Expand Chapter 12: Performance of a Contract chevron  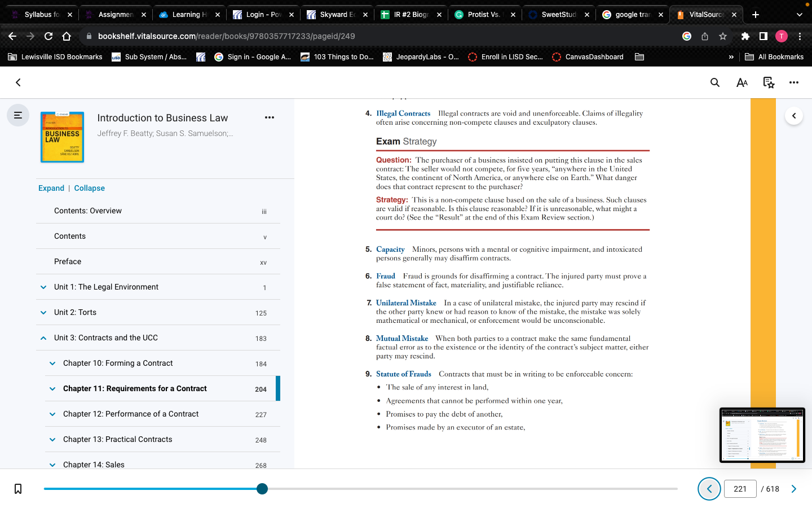coord(52,414)
